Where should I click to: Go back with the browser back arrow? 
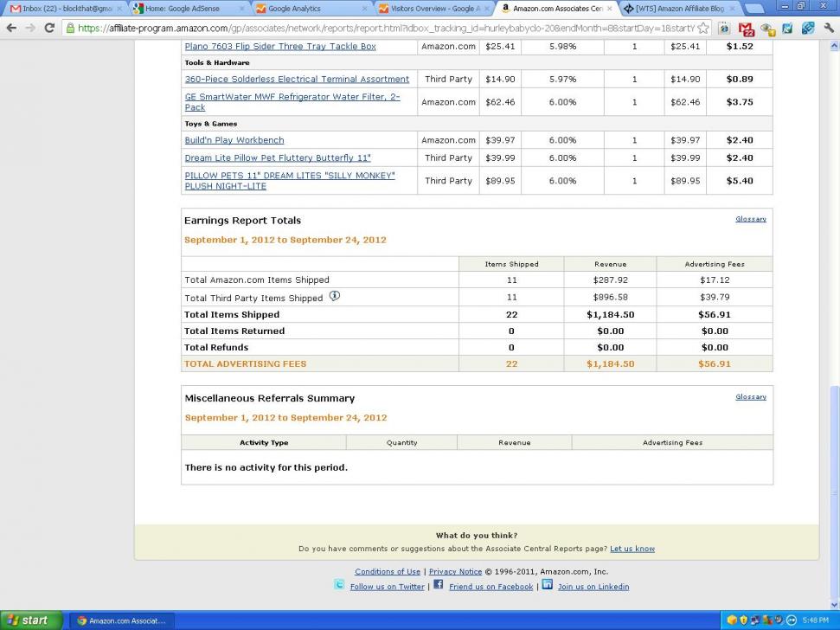[12, 28]
